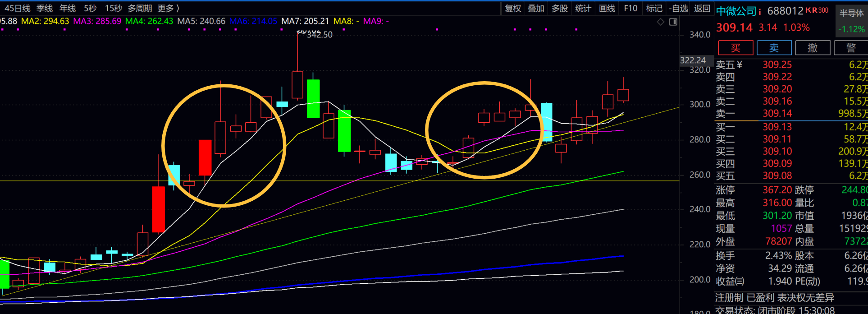Click the blue MA6 indicator label
The width and height of the screenshot is (868, 314).
[x=253, y=21]
